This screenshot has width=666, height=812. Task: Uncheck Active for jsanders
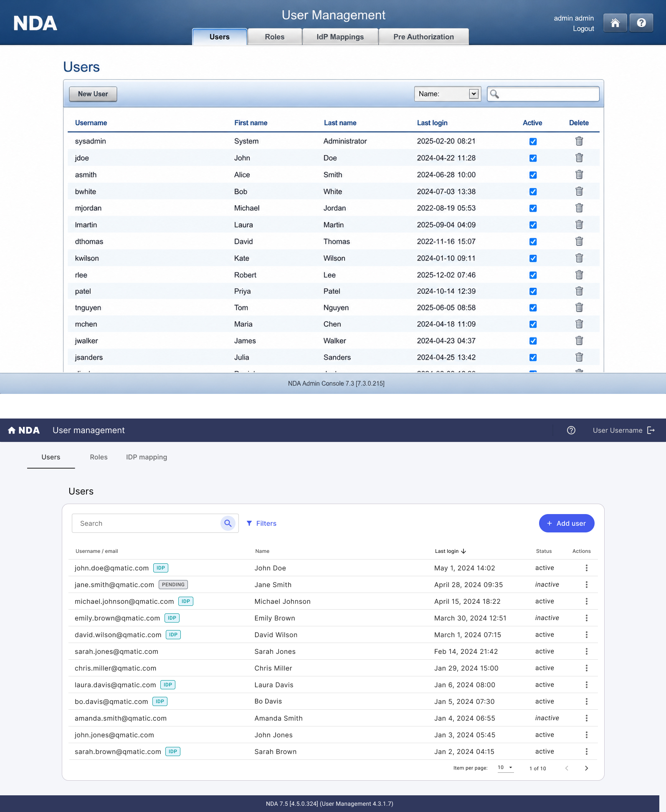coord(533,358)
